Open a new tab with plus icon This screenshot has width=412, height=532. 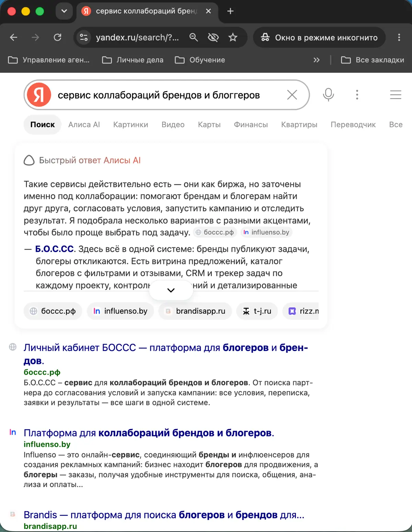(x=230, y=11)
